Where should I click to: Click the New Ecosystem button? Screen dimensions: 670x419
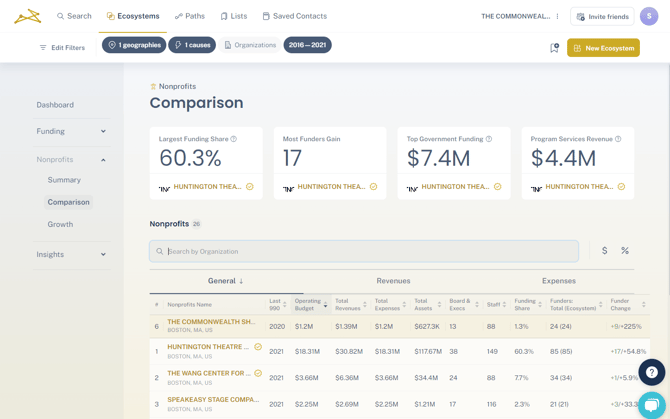[603, 48]
